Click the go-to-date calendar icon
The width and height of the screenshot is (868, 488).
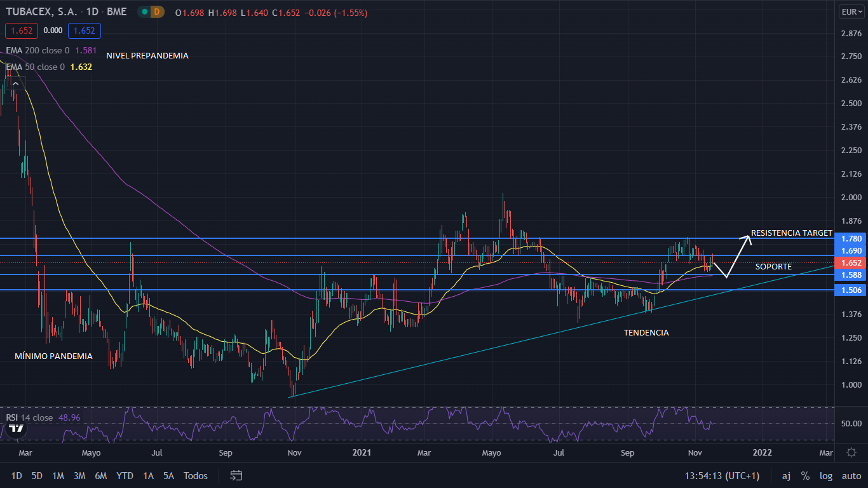[x=236, y=475]
